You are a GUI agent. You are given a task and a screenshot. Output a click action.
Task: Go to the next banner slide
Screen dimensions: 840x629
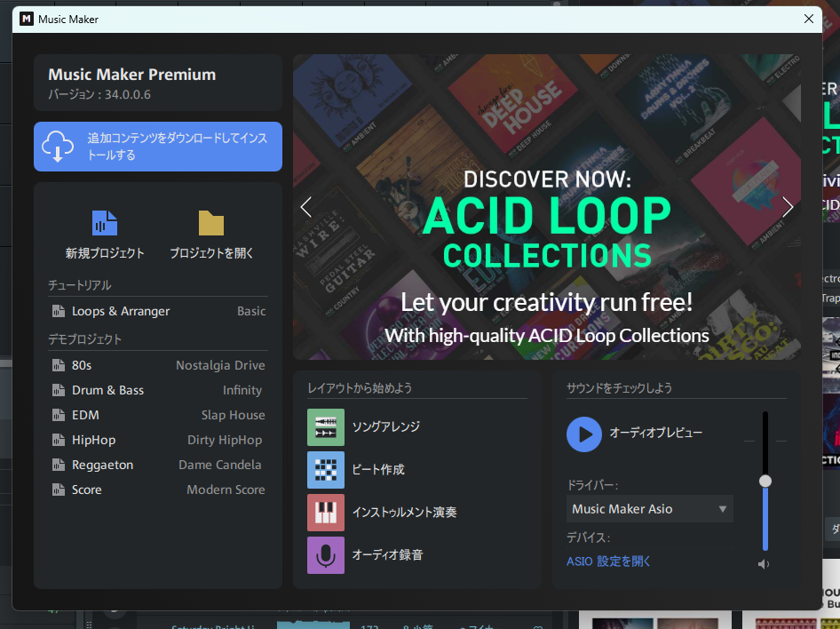coord(787,207)
